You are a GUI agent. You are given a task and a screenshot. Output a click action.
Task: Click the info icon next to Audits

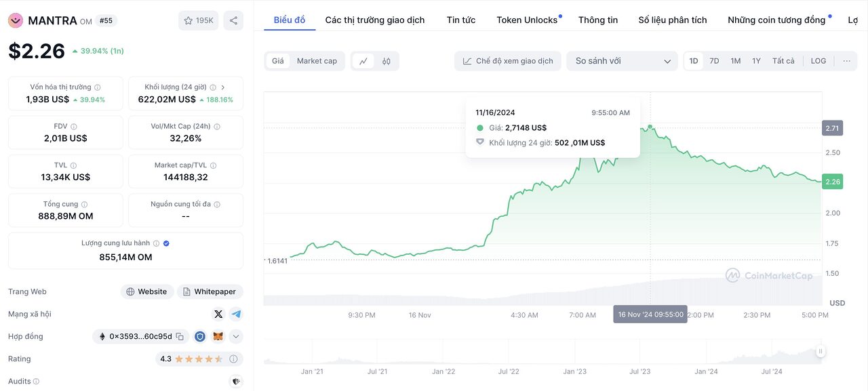point(36,382)
